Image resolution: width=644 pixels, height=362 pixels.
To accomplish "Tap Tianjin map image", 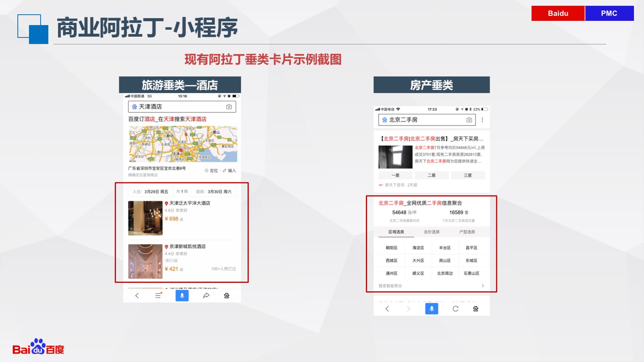I will coord(183,144).
